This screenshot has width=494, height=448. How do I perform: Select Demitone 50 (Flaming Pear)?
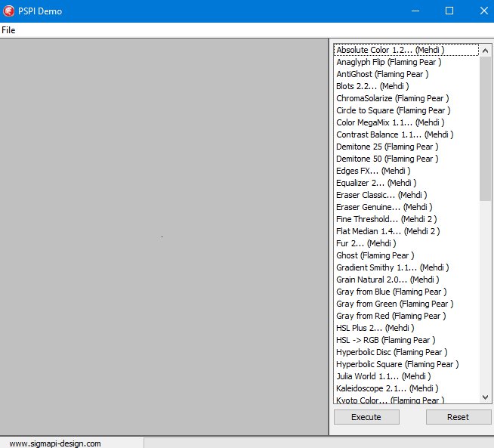click(406, 159)
